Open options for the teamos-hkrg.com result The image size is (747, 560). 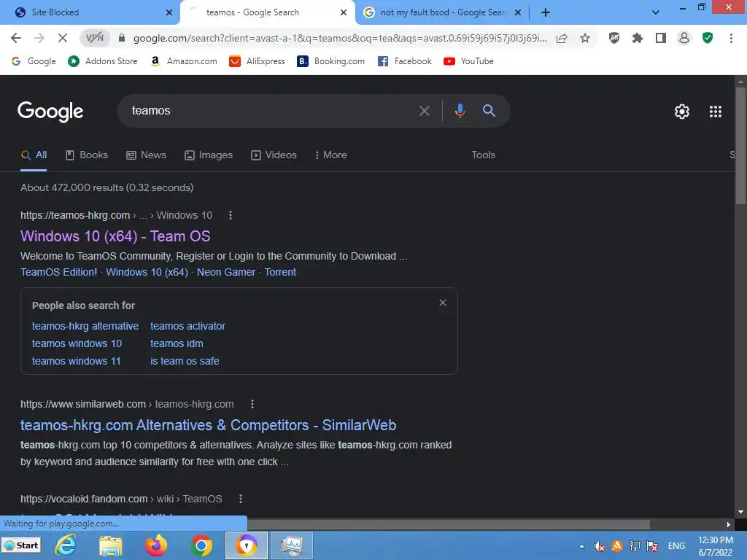coord(231,215)
